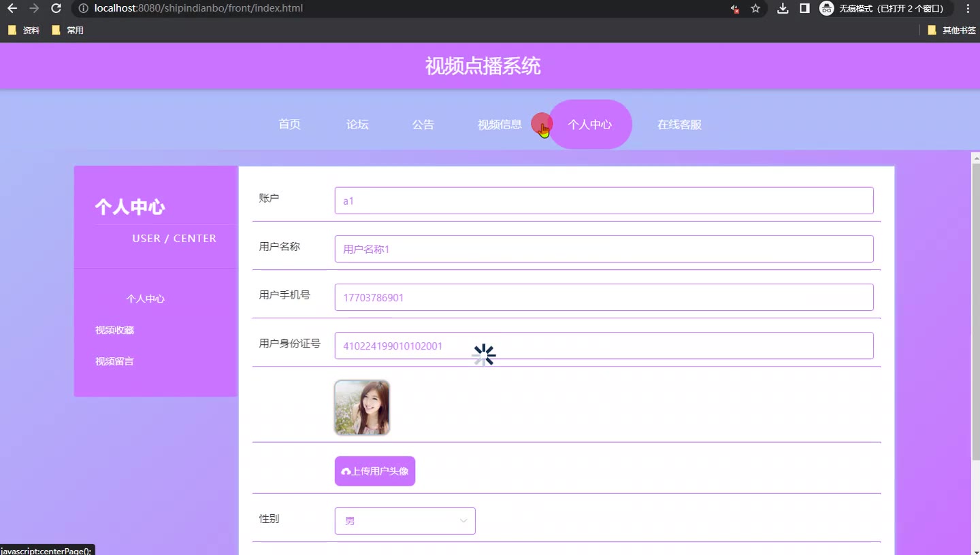Open the 视频信息 nav tab

500,124
